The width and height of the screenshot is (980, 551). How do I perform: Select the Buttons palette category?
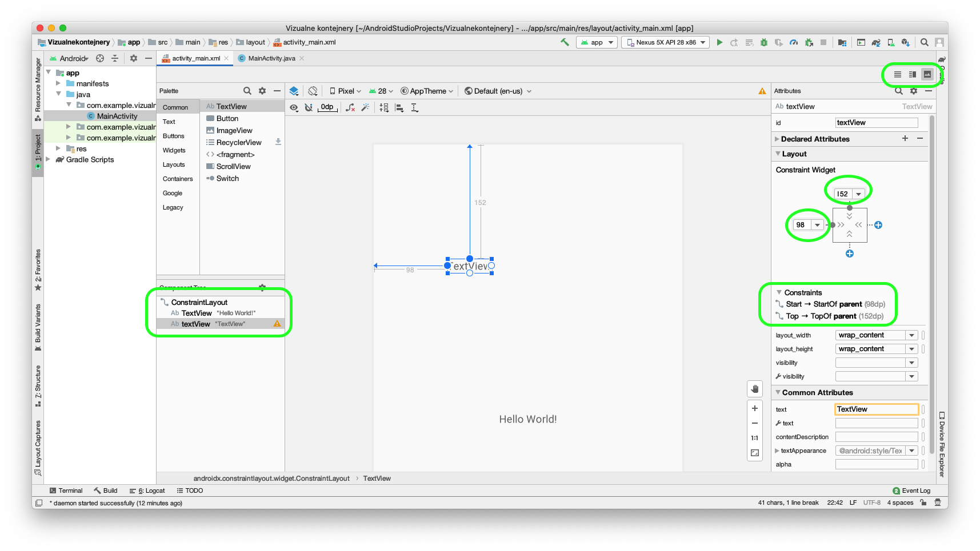coord(173,136)
